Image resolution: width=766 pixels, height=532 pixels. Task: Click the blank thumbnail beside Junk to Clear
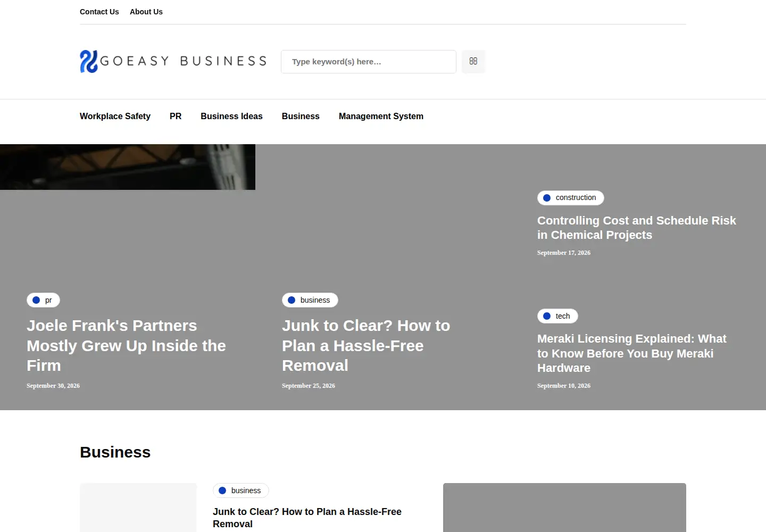138,508
